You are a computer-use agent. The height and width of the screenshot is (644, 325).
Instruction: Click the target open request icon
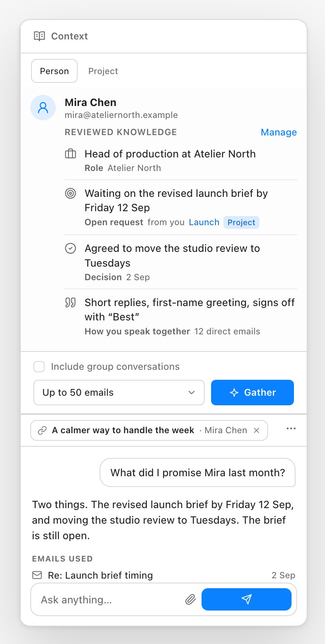[x=70, y=194]
